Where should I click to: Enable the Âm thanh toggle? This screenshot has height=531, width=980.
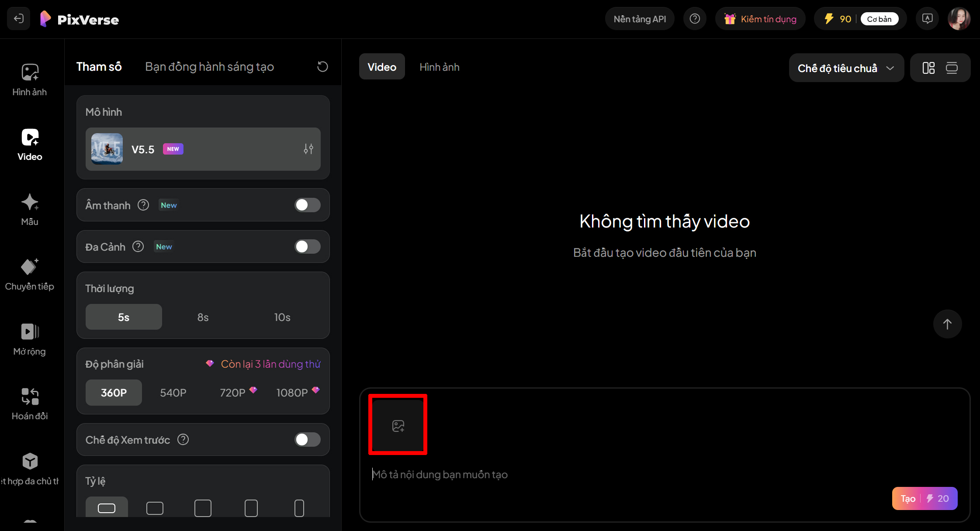click(x=308, y=205)
